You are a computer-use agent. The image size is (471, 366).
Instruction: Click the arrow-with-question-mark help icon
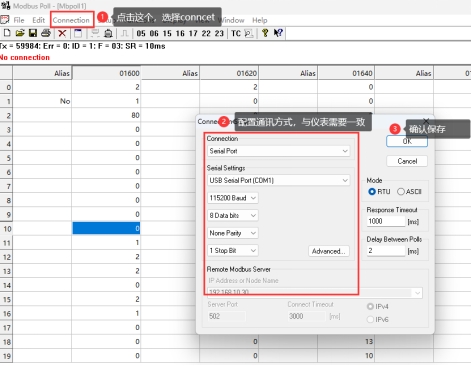click(278, 33)
